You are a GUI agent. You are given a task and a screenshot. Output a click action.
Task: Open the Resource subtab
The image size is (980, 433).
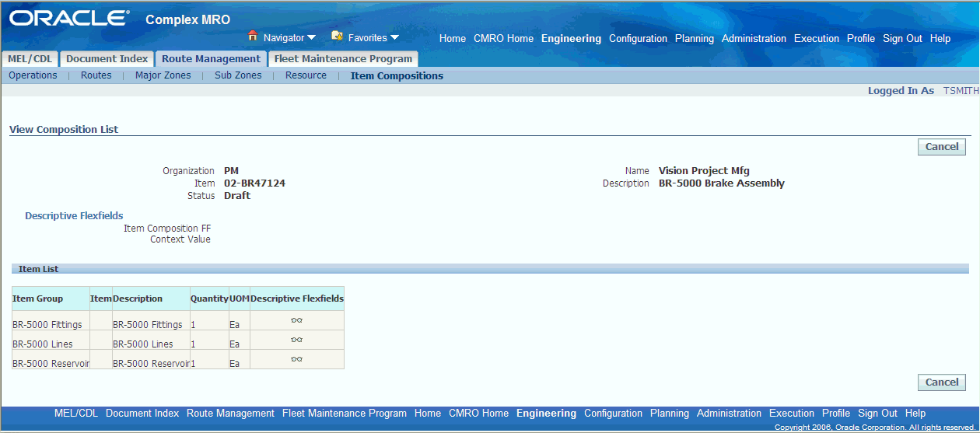[x=306, y=75]
